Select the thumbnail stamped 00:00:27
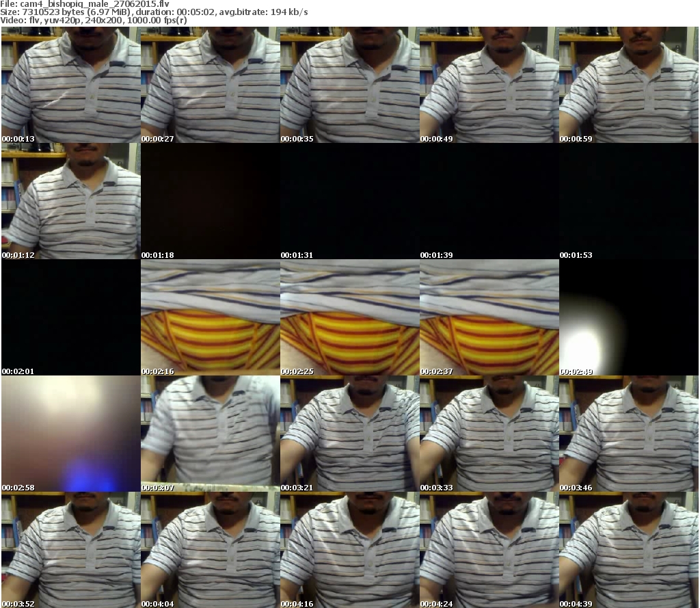This screenshot has width=700, height=608. pyautogui.click(x=211, y=85)
